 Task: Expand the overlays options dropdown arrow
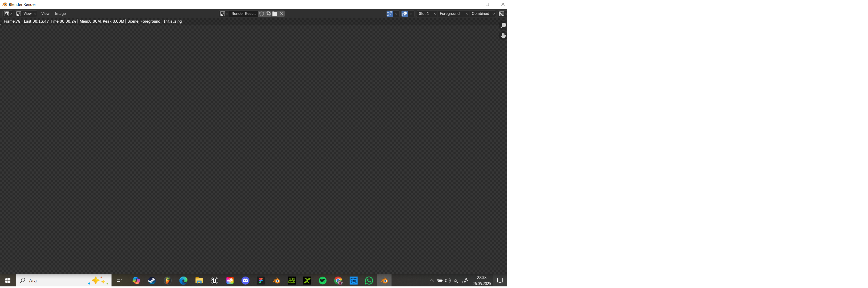(411, 14)
